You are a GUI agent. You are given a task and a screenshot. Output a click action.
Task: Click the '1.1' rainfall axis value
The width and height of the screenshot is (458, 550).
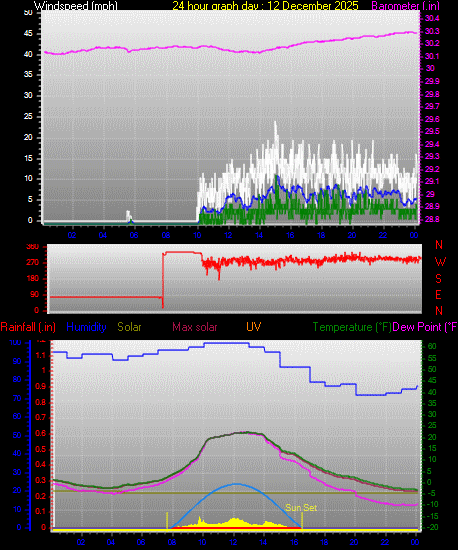coord(41,356)
